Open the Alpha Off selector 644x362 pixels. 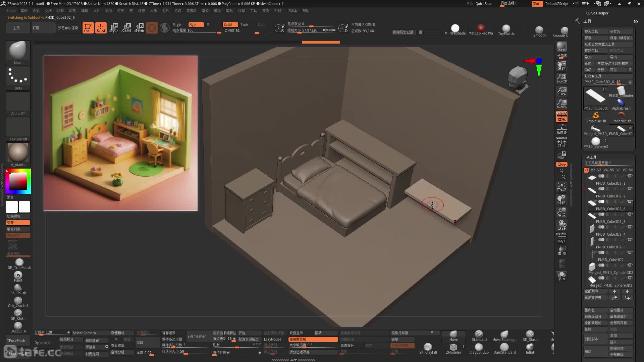coord(18,104)
